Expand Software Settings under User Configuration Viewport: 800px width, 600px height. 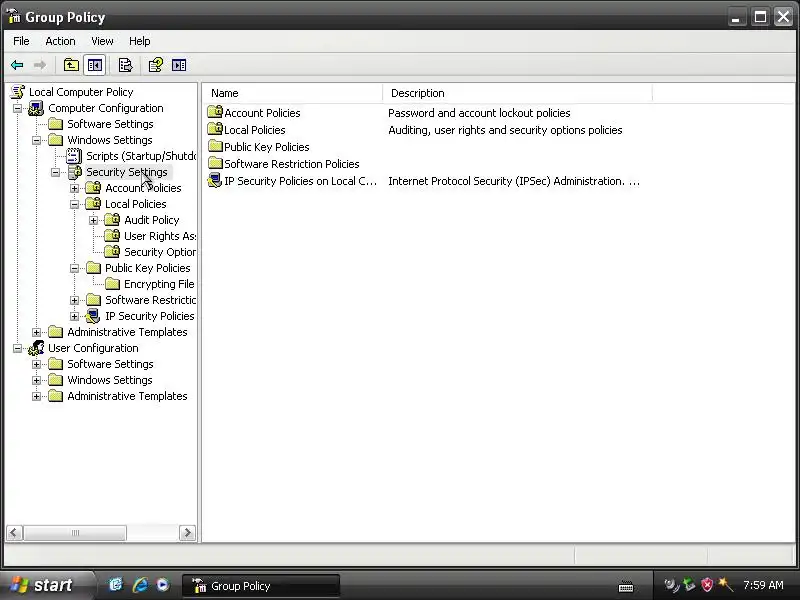tap(36, 365)
